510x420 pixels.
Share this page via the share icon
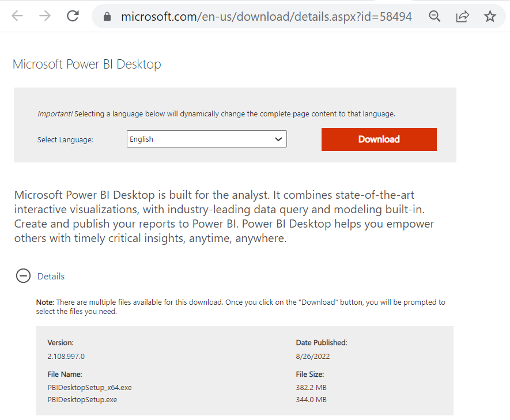(462, 16)
